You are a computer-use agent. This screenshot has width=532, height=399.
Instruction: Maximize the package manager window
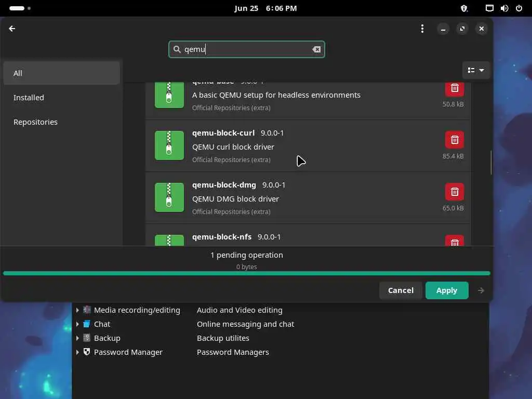[x=462, y=29]
